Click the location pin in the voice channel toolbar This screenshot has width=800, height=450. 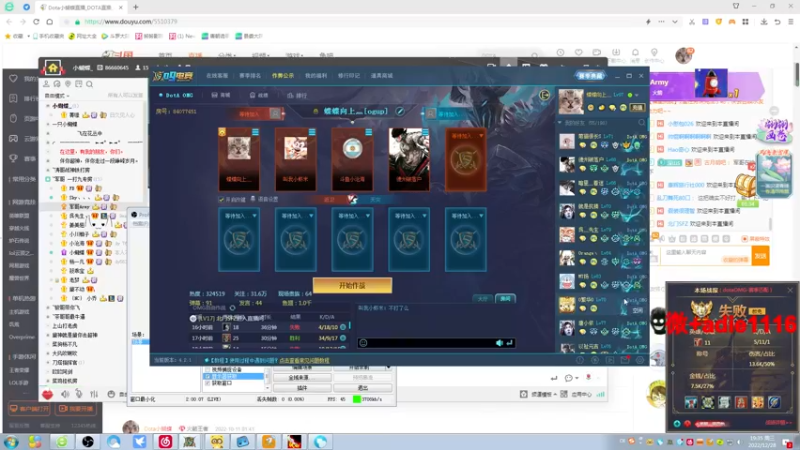(x=68, y=84)
